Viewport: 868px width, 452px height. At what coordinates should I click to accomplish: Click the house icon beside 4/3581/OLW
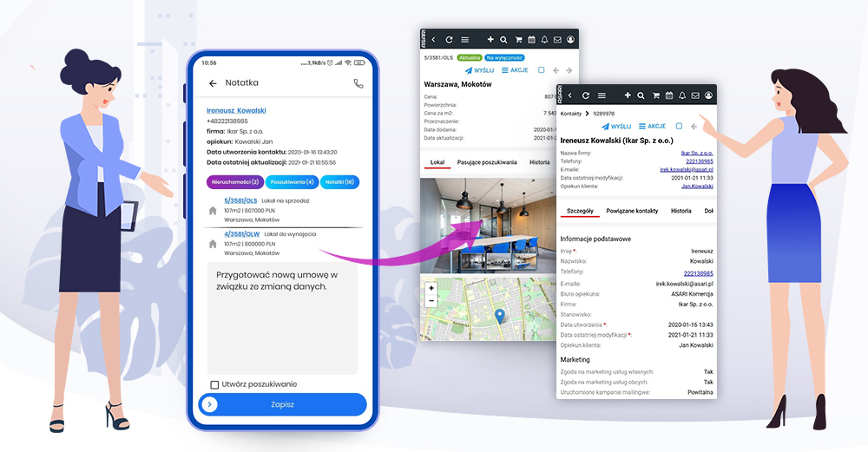coord(213,244)
